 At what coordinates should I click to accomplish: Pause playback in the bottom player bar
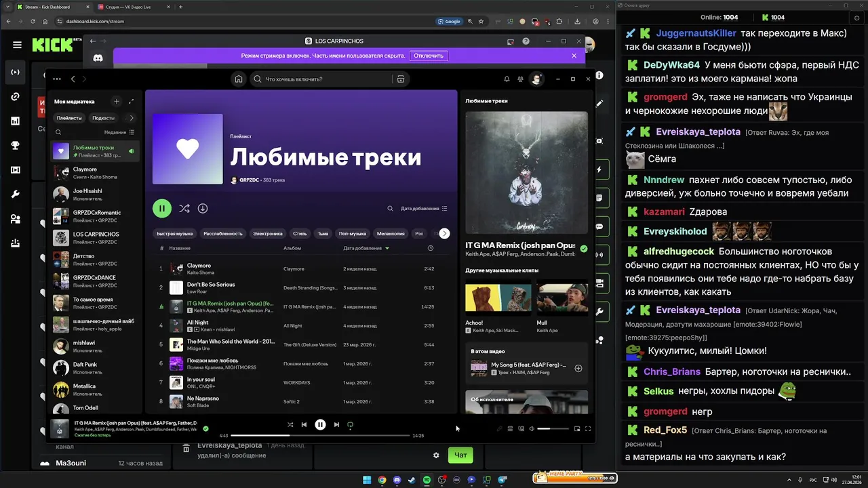coord(320,425)
